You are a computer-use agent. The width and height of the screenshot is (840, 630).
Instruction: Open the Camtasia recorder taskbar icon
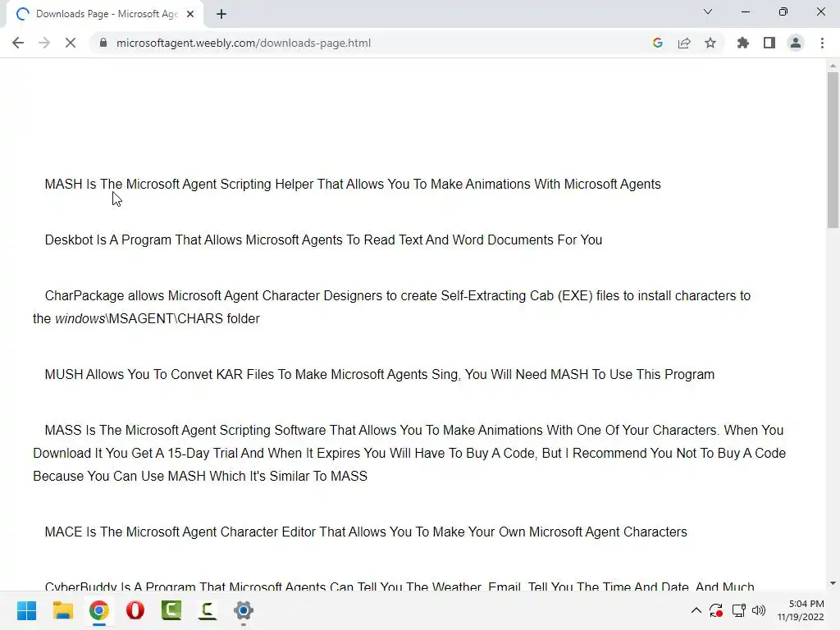tap(208, 610)
